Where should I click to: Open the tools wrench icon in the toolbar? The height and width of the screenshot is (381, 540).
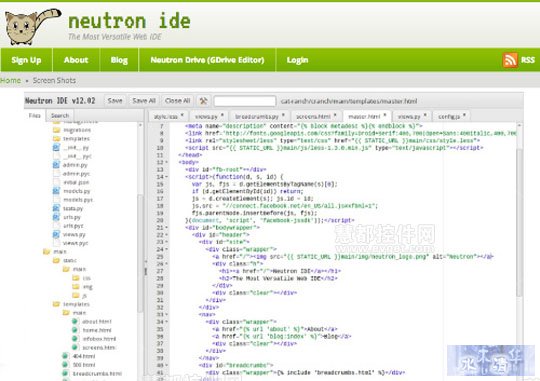(x=203, y=101)
